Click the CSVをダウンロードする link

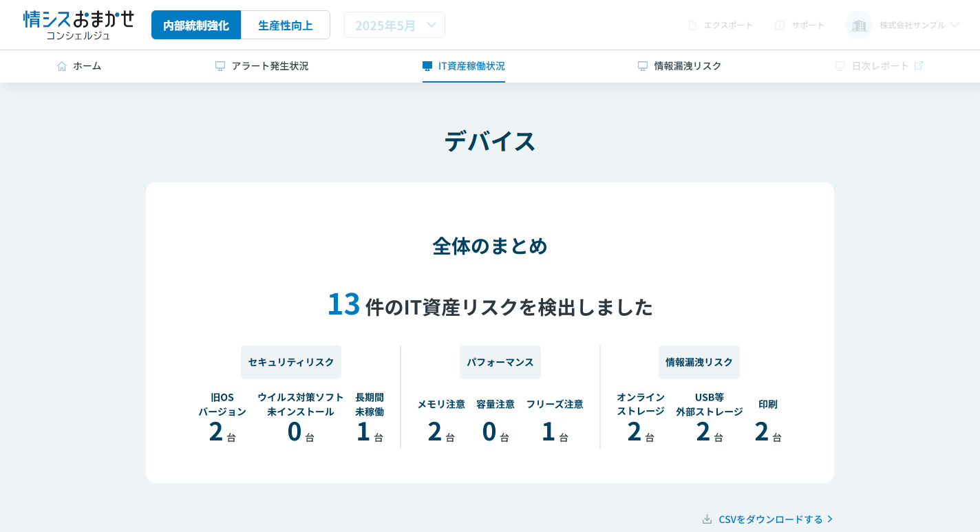[769, 519]
